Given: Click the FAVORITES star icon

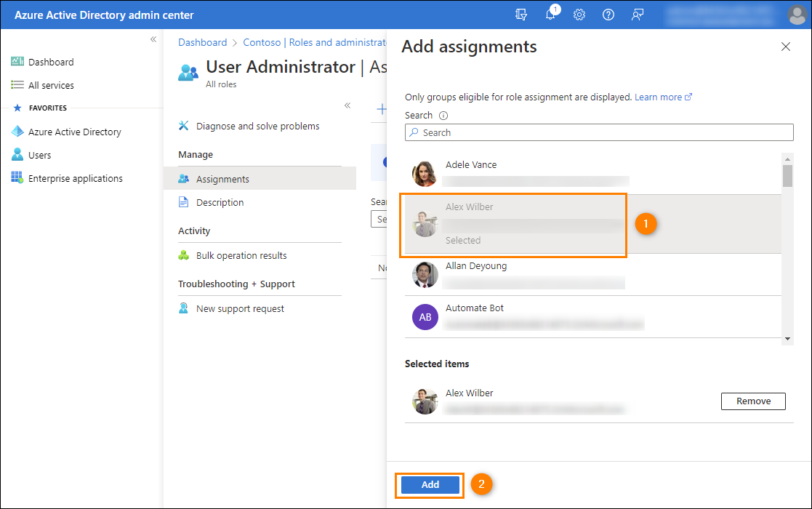Looking at the screenshot, I should click(x=17, y=108).
